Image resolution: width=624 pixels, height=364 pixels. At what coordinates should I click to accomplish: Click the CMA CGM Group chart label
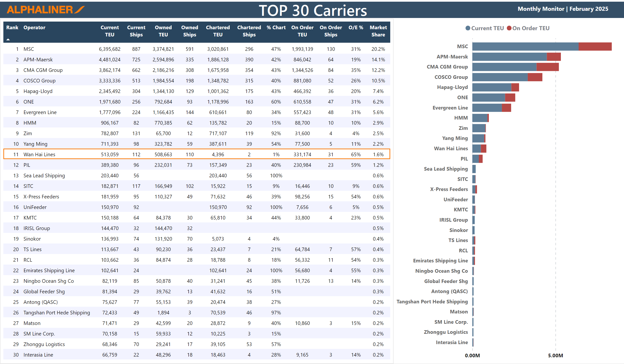[x=447, y=67]
